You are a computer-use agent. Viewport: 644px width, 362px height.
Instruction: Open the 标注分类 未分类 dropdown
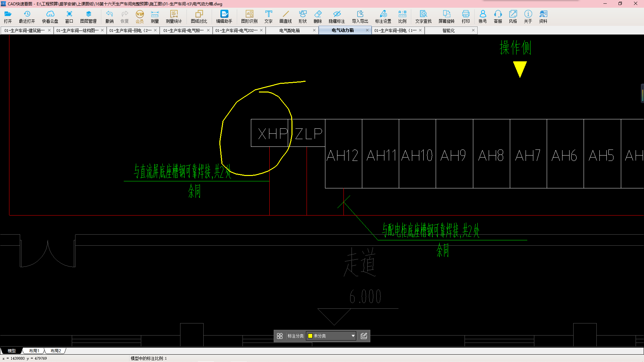(331, 336)
